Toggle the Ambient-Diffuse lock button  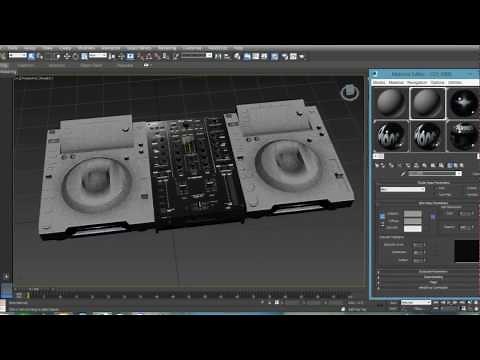coord(382,217)
